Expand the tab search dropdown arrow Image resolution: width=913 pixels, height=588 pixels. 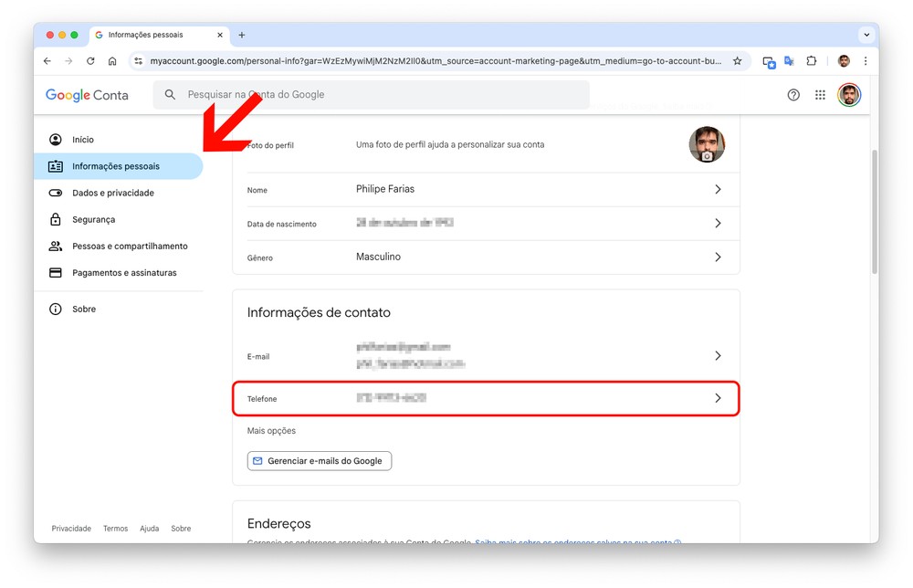click(866, 35)
